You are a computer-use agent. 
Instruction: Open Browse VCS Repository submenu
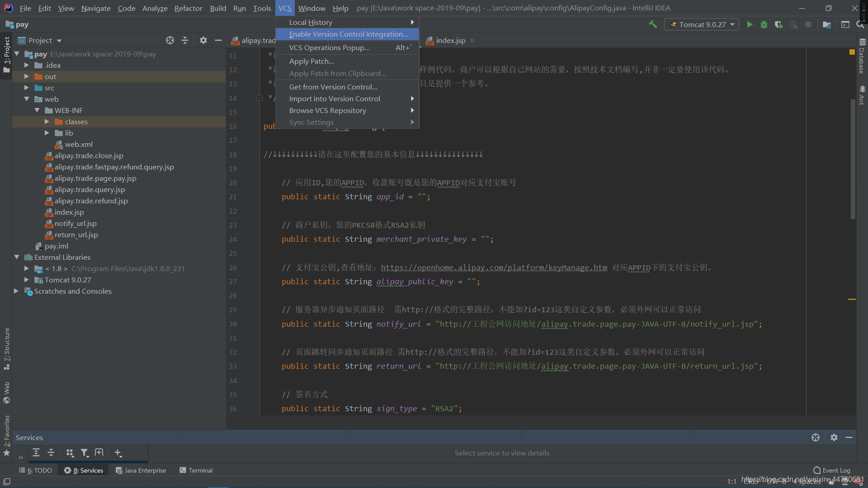point(347,110)
